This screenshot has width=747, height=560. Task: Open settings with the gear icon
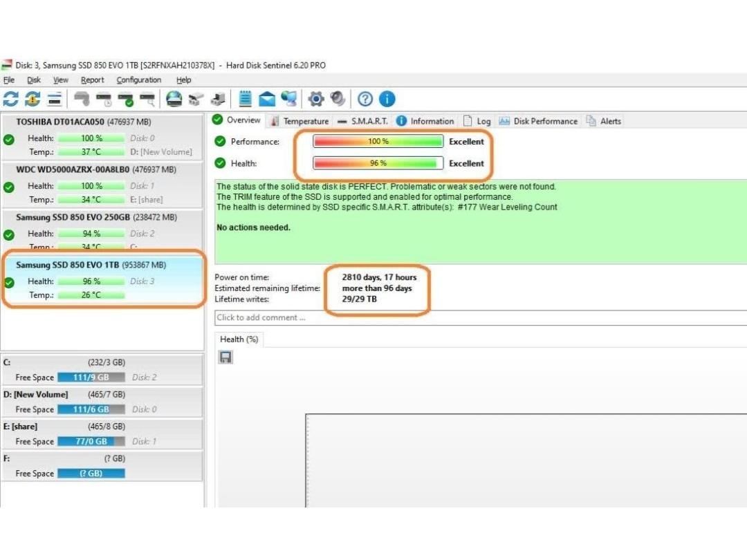316,99
